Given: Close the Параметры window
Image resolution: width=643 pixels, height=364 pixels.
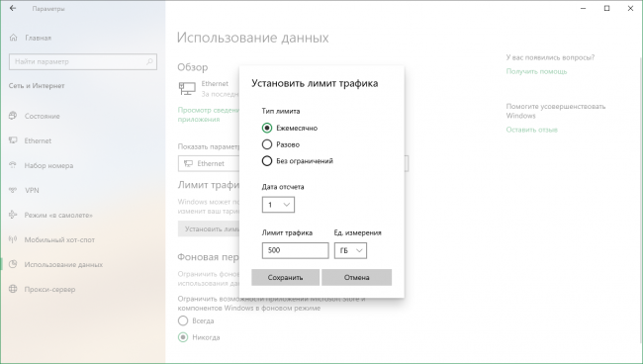Looking at the screenshot, I should [631, 8].
